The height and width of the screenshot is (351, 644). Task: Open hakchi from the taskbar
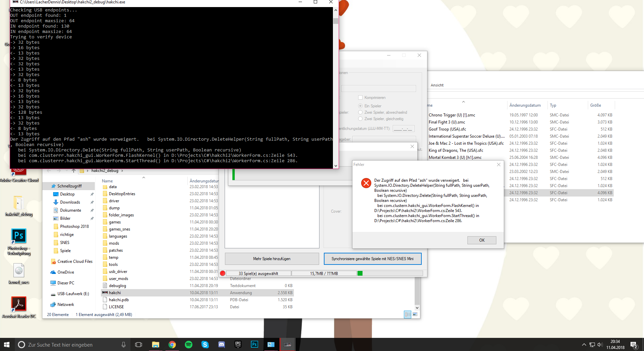(x=288, y=344)
